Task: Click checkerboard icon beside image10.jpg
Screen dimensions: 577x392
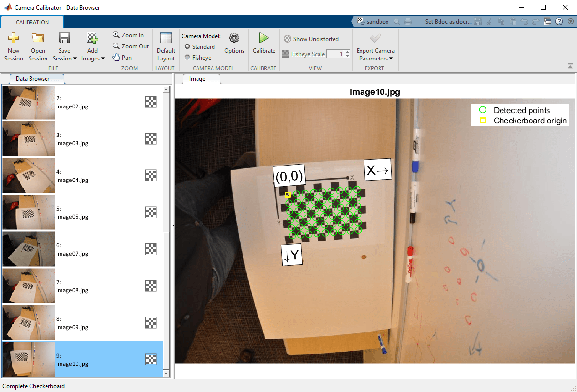Action: (151, 359)
